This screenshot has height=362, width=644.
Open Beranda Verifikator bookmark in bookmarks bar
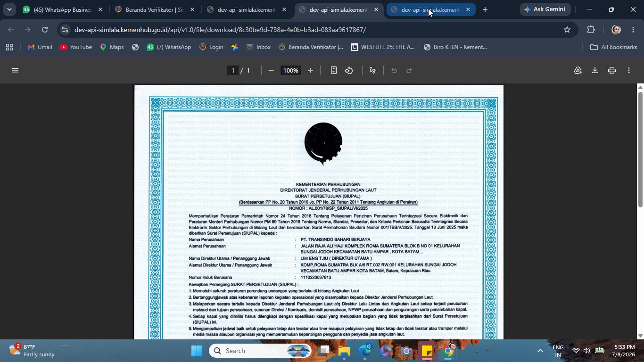[311, 47]
